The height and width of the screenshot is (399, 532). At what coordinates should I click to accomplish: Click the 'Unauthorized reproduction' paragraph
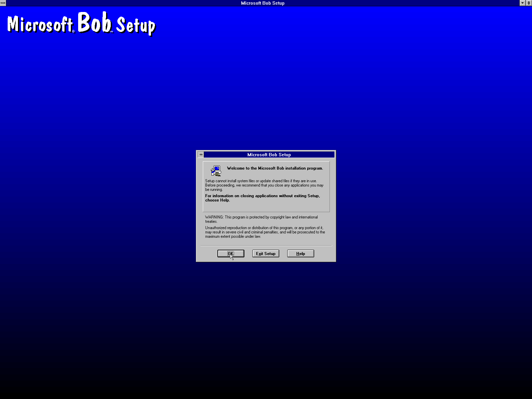(x=265, y=232)
